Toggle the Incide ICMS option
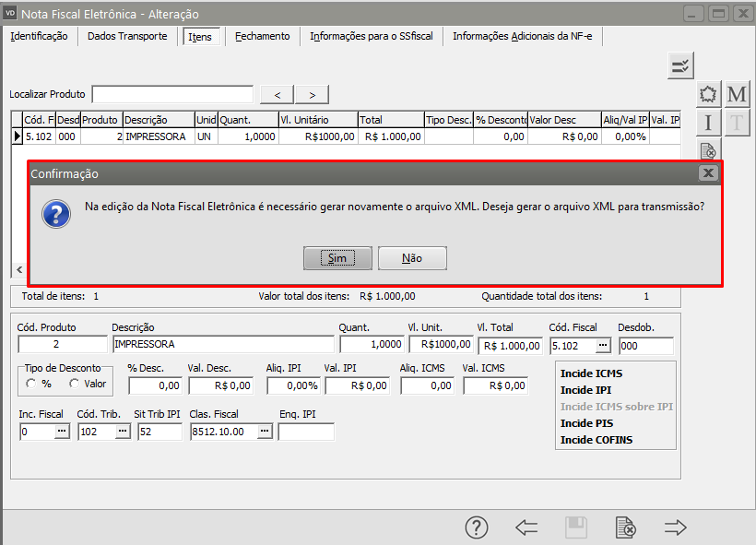Viewport: 756px width, 545px height. [591, 373]
